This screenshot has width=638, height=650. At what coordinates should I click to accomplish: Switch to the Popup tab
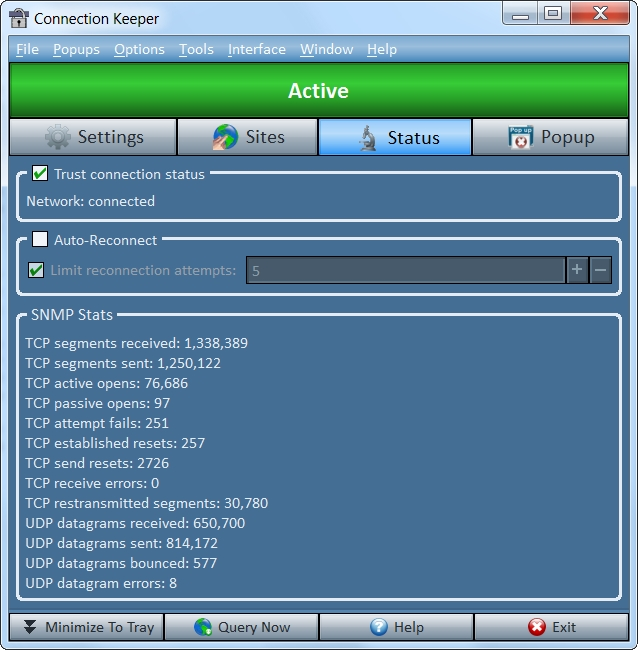(x=551, y=137)
